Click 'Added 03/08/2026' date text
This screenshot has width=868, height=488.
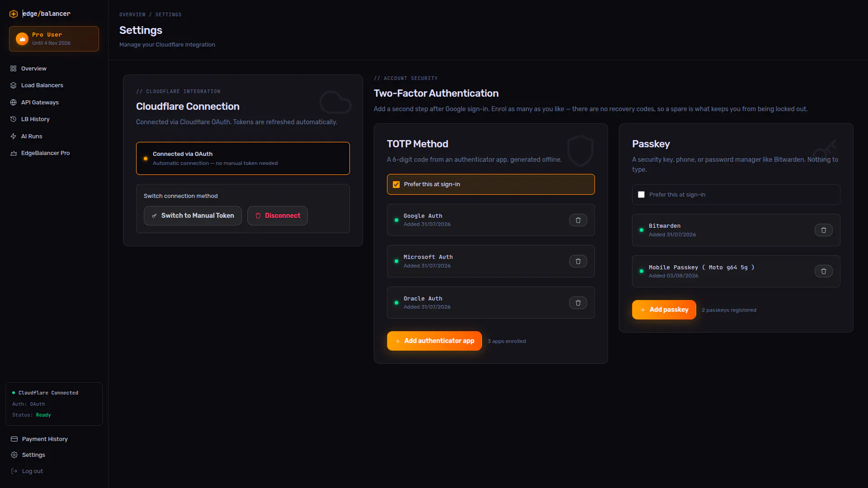[x=673, y=276]
